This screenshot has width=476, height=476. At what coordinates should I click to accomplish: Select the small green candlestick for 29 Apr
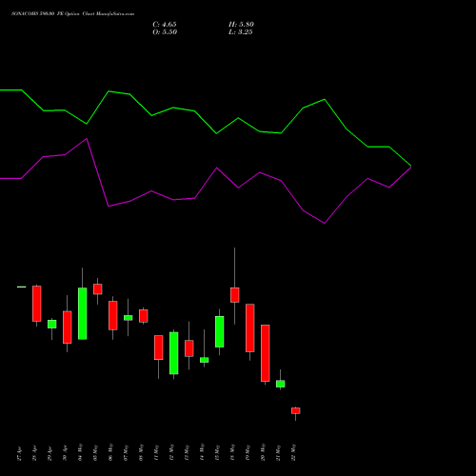(x=52, y=324)
